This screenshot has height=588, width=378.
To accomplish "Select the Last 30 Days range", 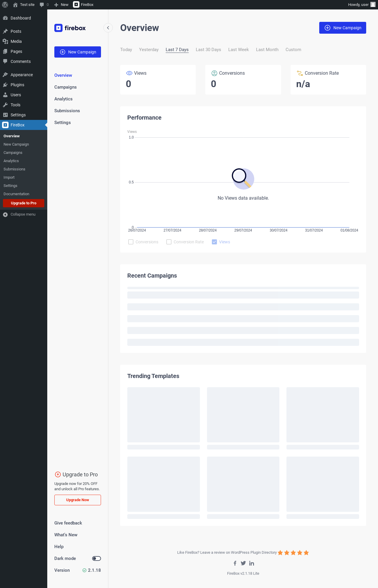I will pyautogui.click(x=208, y=50).
